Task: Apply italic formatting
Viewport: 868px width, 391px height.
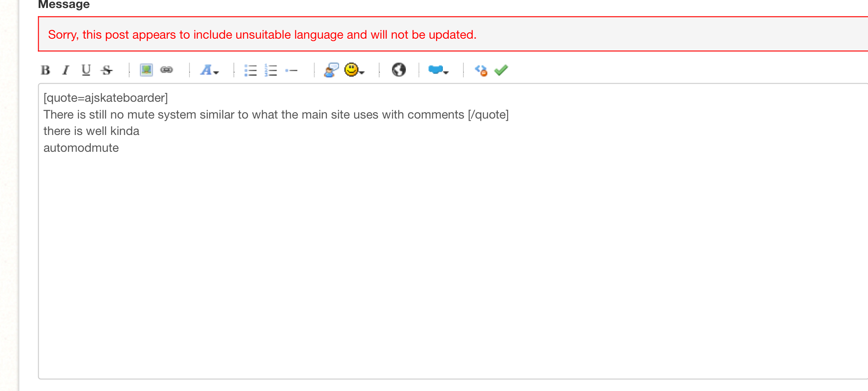Action: coord(66,70)
